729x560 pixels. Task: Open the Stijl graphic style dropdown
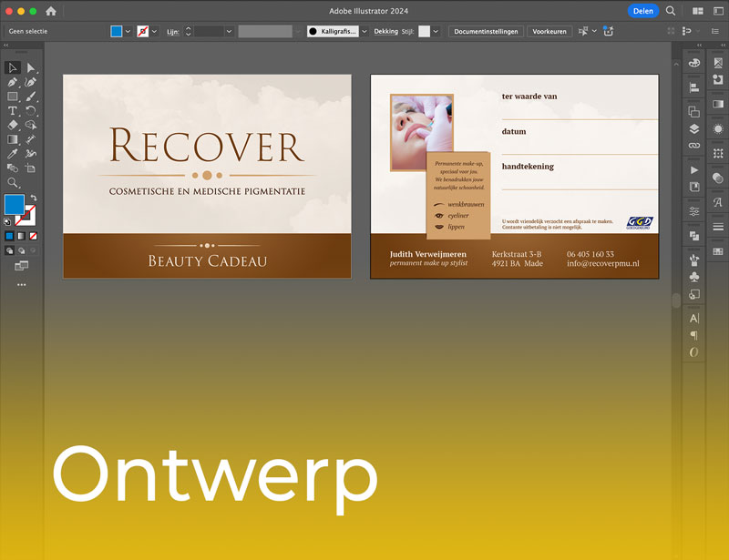click(436, 31)
